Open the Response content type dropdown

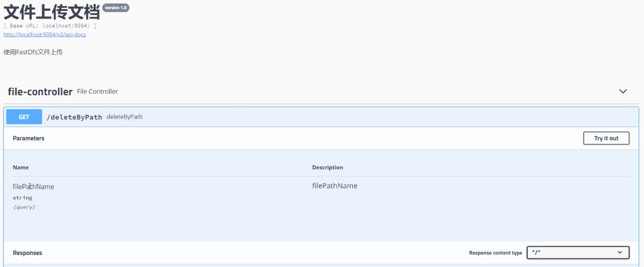click(578, 252)
